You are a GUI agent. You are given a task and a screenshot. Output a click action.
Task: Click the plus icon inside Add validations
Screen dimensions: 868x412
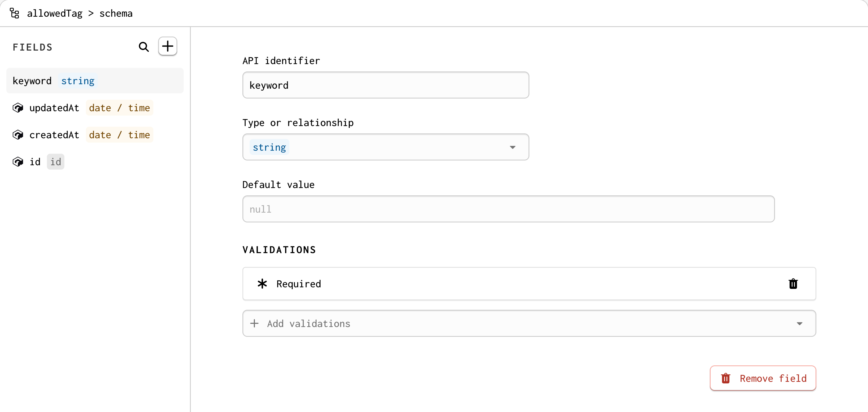point(254,323)
